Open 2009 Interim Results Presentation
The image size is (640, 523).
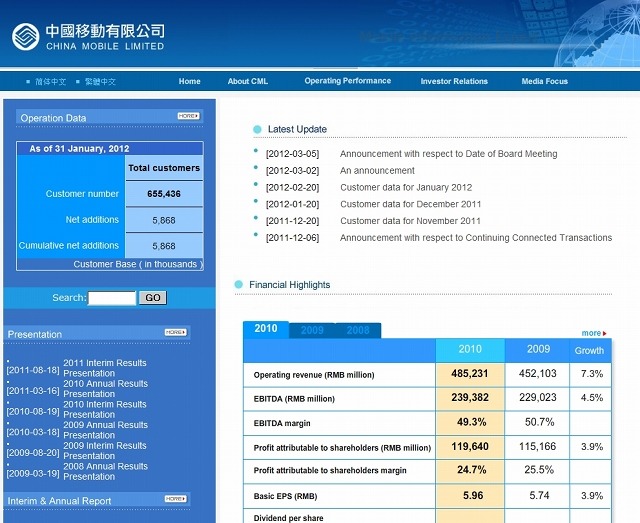click(x=105, y=451)
